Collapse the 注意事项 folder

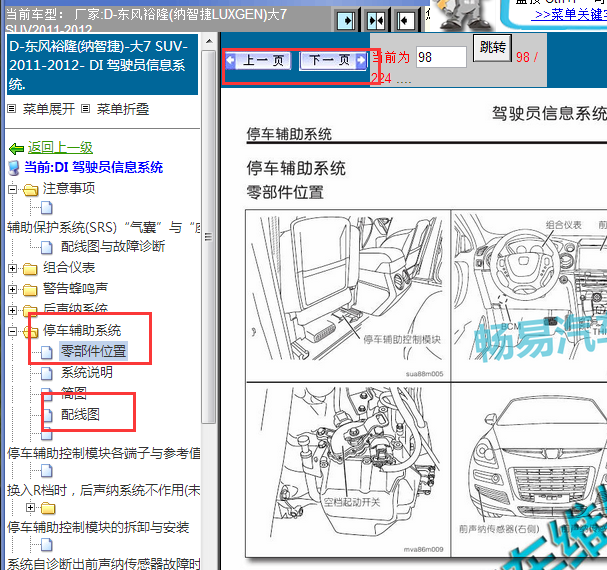(12, 189)
